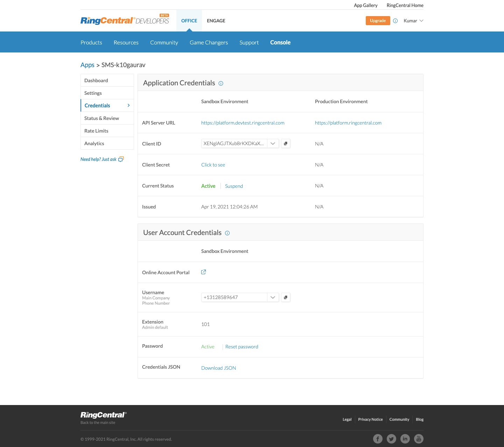Open the production API Server URL link
Screen dimensions: 504x447
348,123
